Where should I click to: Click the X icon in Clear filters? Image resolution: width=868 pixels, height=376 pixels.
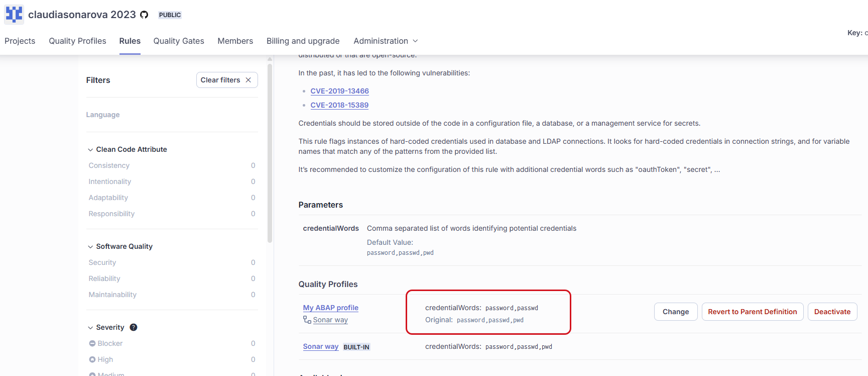point(248,80)
